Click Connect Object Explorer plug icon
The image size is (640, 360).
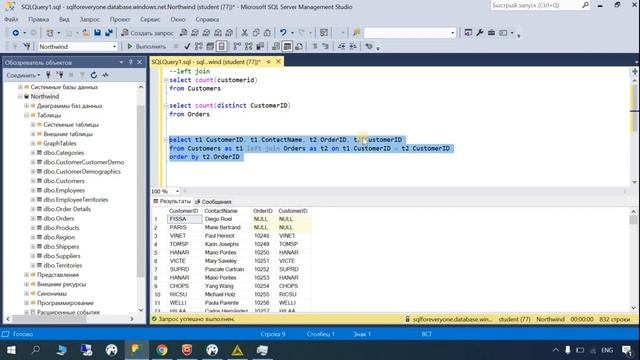pyautogui.click(x=48, y=75)
